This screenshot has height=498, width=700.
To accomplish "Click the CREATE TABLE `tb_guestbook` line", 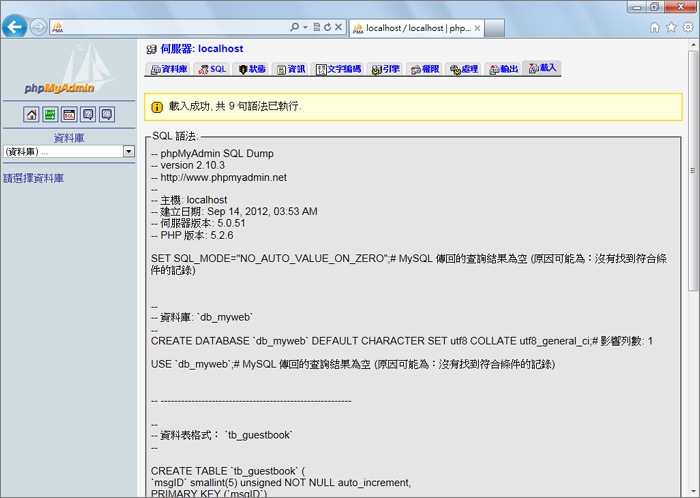I will click(228, 471).
